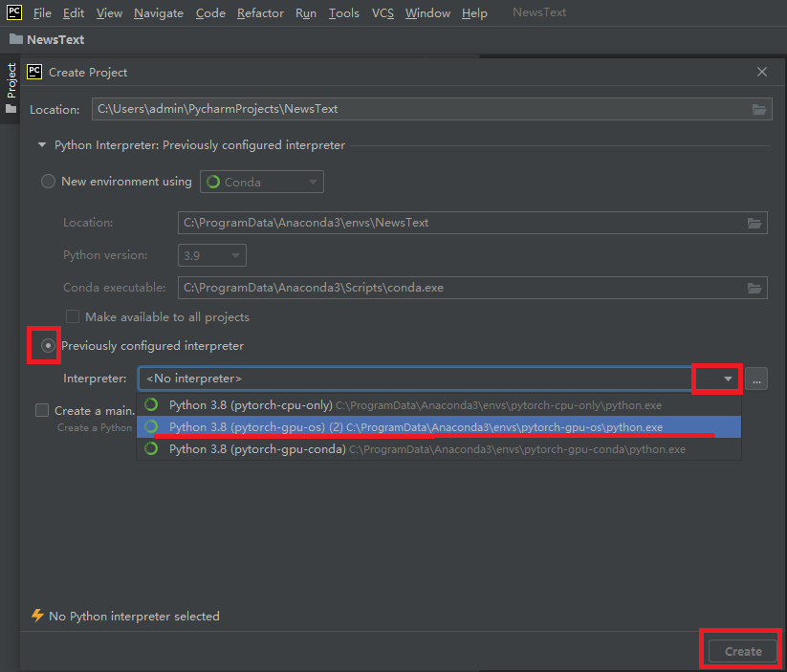The image size is (787, 672).
Task: Click the lightning warning icon
Action: click(x=37, y=616)
